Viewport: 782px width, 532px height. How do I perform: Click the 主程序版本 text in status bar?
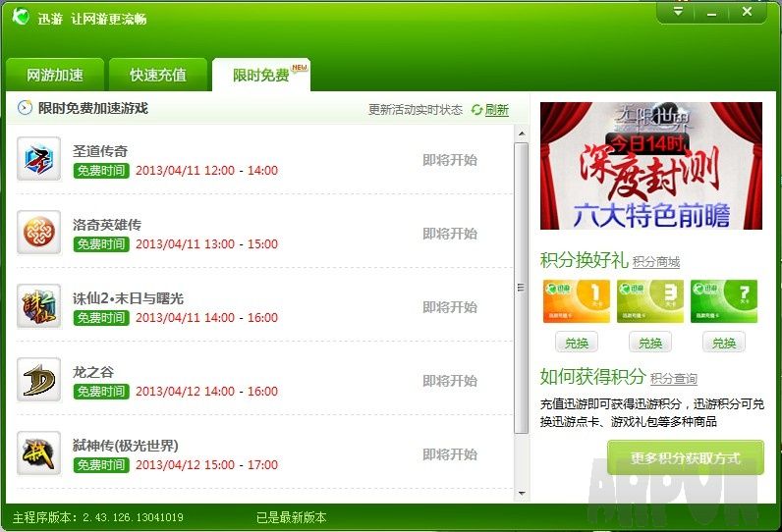coord(98,517)
